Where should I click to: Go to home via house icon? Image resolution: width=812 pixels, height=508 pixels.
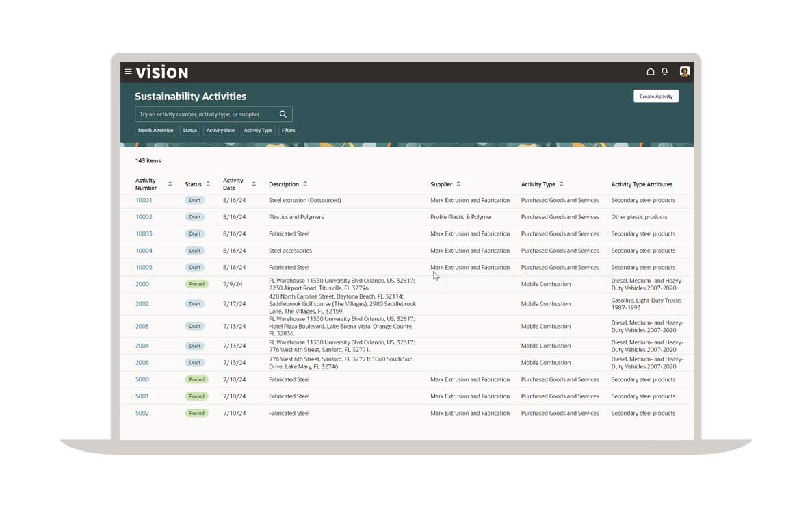click(x=650, y=72)
